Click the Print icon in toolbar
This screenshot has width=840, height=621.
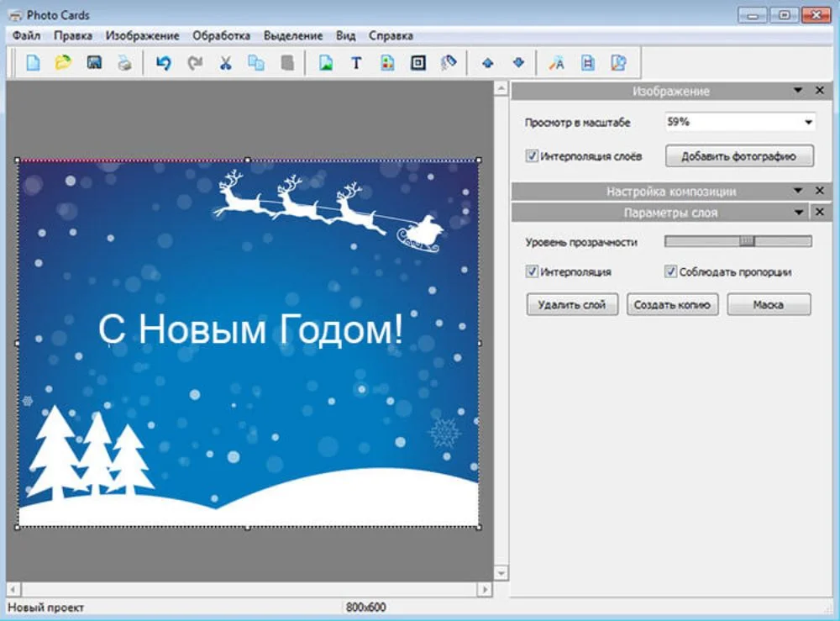[124, 63]
